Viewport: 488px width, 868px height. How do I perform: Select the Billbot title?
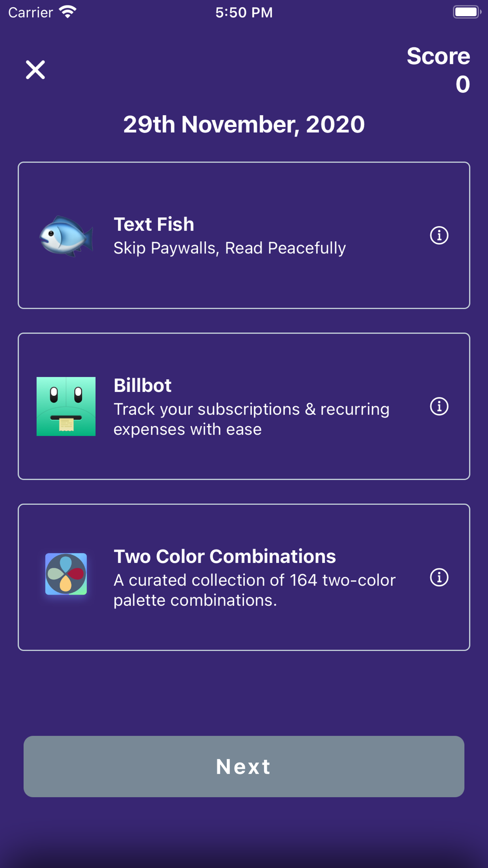(x=142, y=386)
